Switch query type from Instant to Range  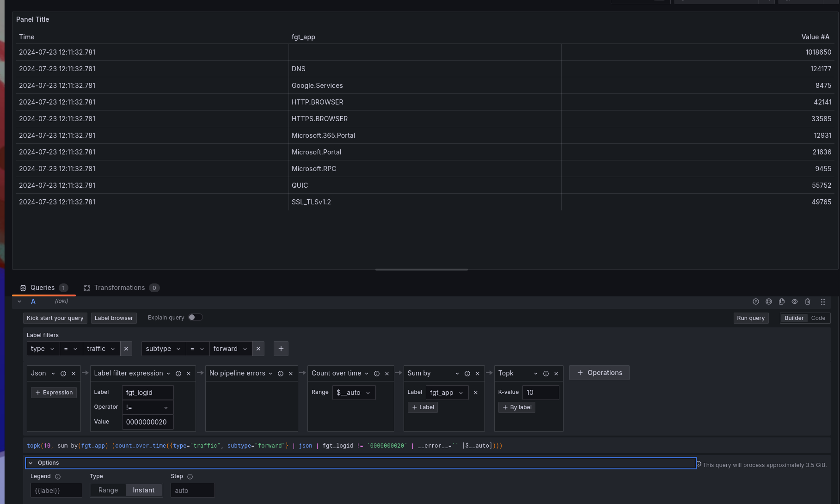tap(108, 490)
